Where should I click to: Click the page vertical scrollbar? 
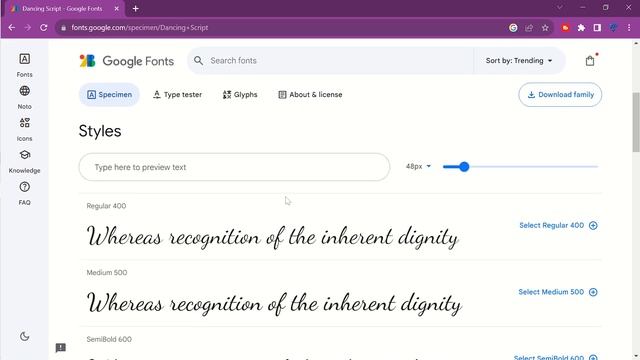[x=636, y=122]
